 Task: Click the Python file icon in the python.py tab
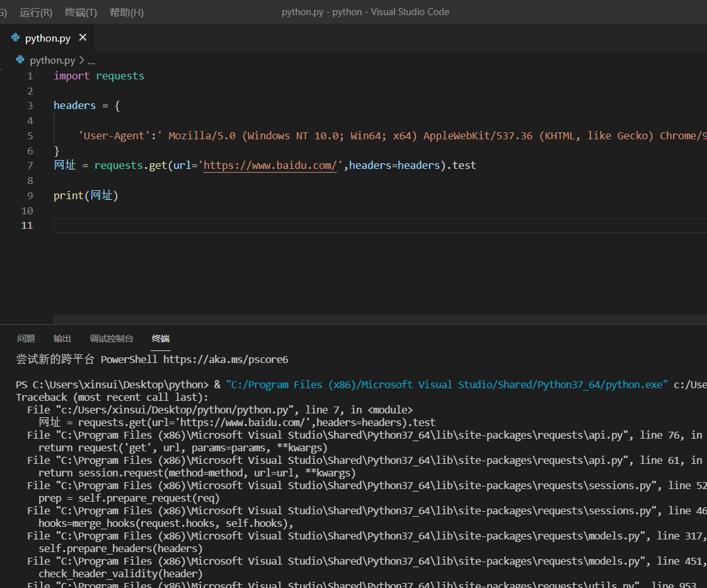[x=16, y=38]
